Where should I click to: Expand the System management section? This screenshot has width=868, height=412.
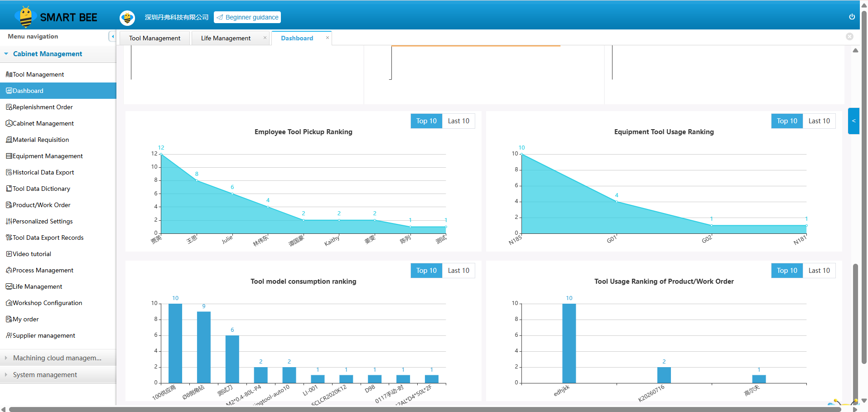click(x=58, y=375)
